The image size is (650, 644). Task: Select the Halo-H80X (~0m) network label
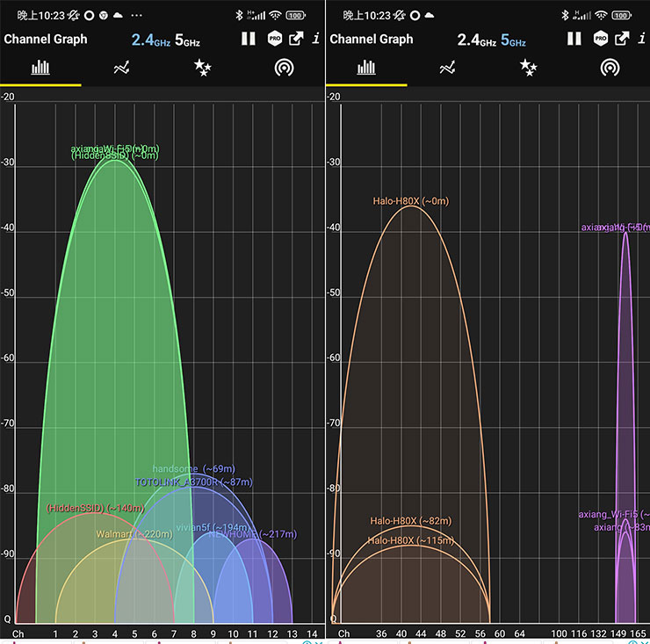(x=410, y=201)
